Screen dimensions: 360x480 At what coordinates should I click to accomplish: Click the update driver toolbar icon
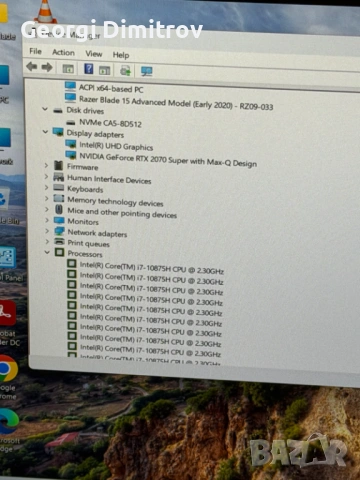click(x=125, y=70)
